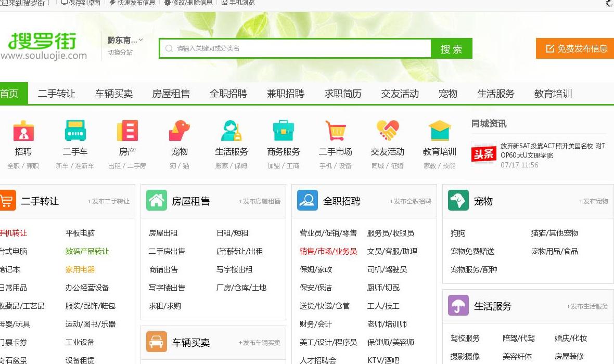This screenshot has width=614, height=364.
Task: Open 平板电脑 category link
Action: [80, 233]
